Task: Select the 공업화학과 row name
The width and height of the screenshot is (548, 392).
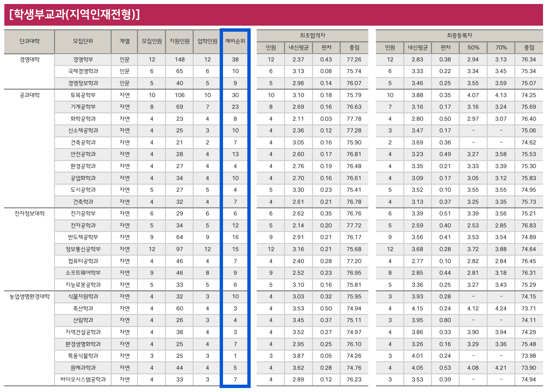Action: coord(83,178)
